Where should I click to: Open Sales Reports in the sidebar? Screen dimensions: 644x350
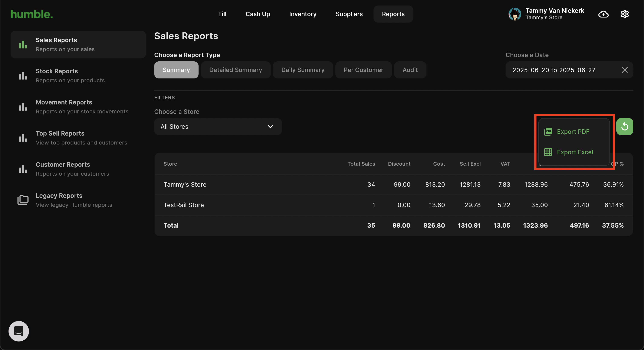click(78, 45)
